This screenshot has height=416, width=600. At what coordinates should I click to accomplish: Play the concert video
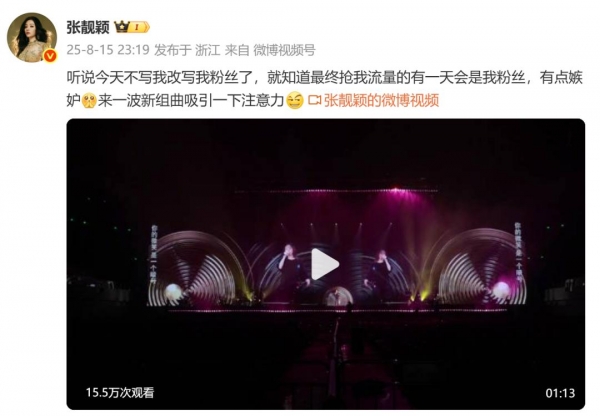(x=325, y=264)
